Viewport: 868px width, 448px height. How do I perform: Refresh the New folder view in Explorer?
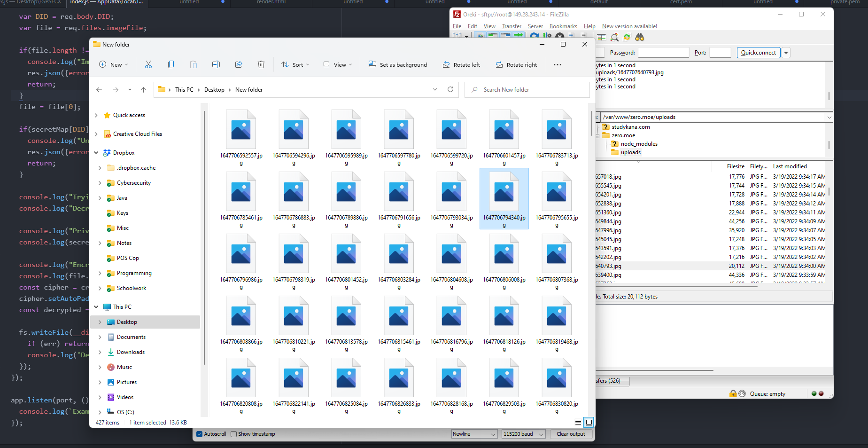tap(450, 89)
